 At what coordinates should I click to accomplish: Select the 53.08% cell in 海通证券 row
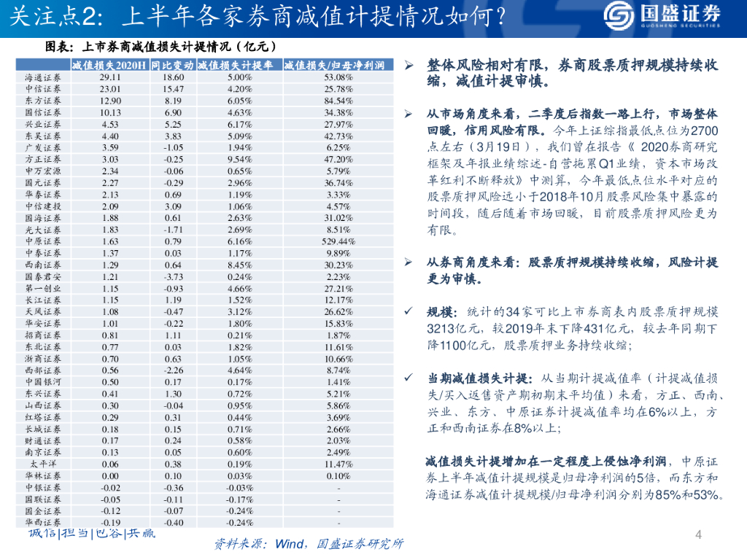(338, 77)
